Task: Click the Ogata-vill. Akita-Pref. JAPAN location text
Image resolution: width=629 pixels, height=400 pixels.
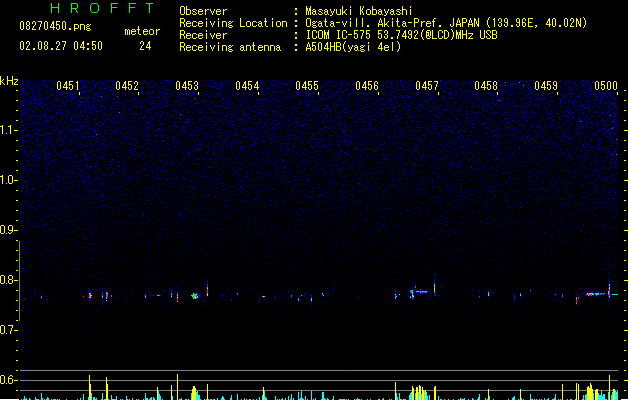Action: click(446, 23)
